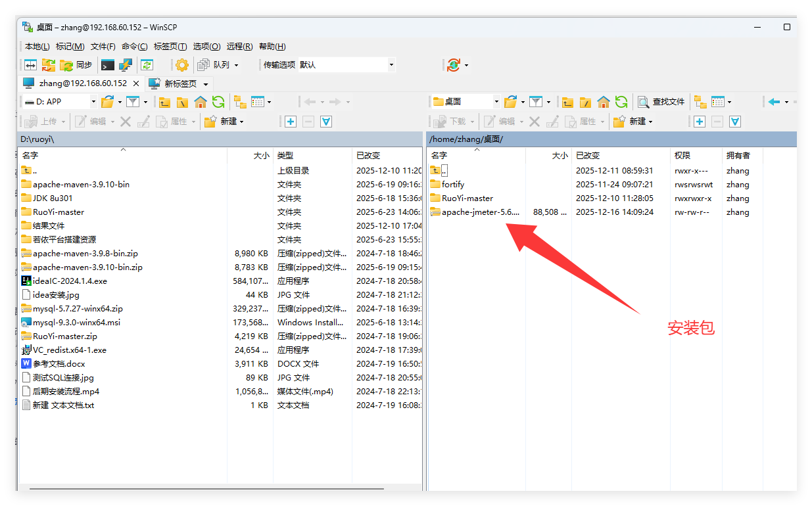Open the 标签页(T) menu
812x506 pixels.
(170, 47)
